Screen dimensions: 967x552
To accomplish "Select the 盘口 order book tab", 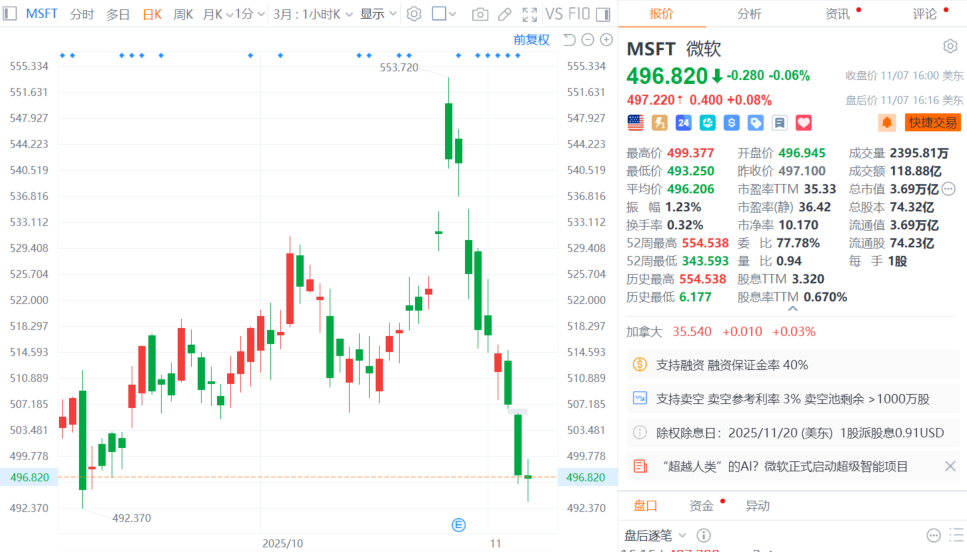I will click(x=646, y=506).
